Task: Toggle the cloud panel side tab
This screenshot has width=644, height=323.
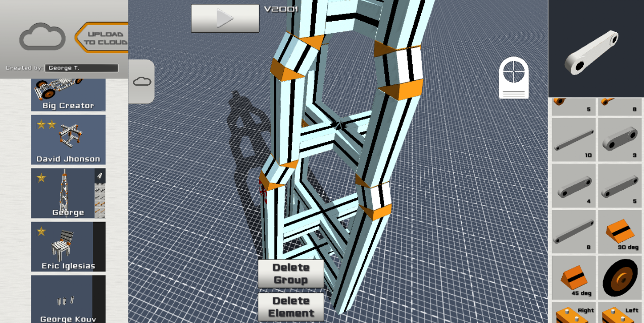Action: (x=141, y=81)
